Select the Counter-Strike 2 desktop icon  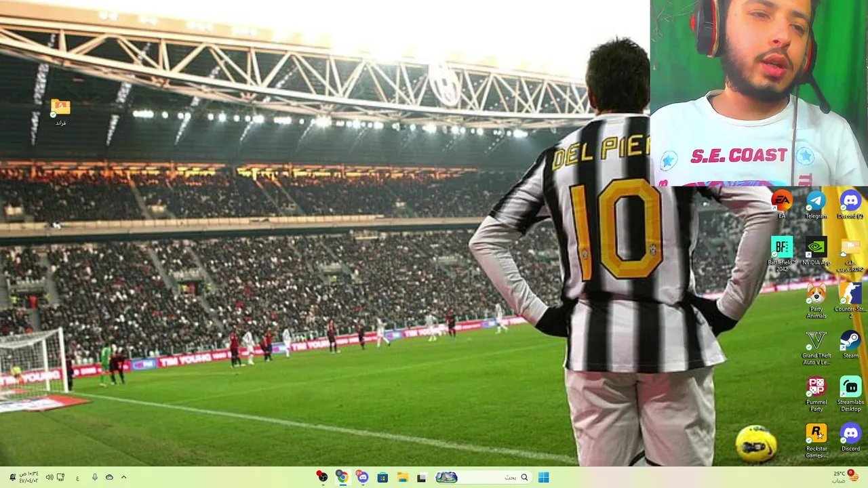click(850, 301)
